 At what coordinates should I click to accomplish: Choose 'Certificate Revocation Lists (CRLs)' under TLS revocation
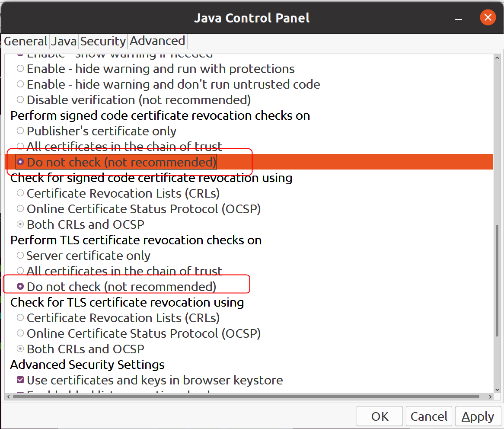(x=20, y=317)
